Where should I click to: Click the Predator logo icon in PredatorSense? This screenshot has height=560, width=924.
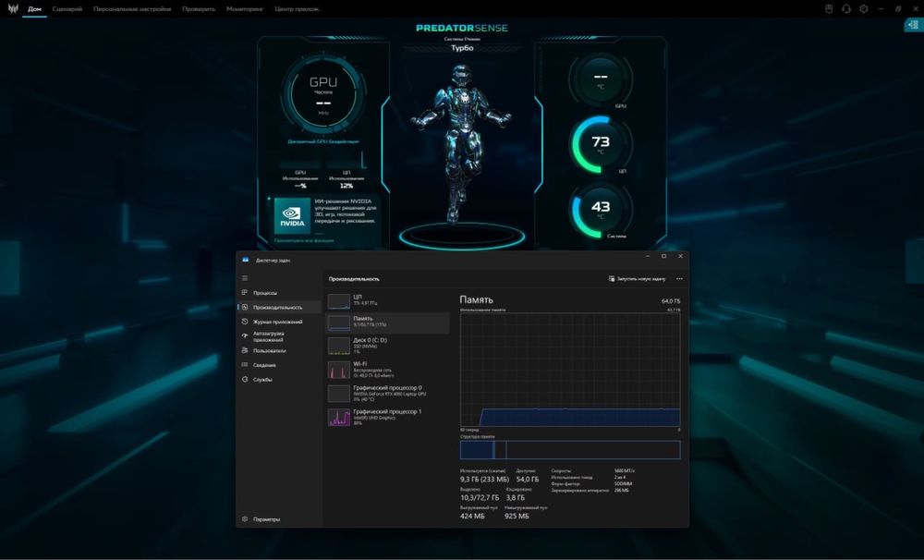click(x=12, y=8)
